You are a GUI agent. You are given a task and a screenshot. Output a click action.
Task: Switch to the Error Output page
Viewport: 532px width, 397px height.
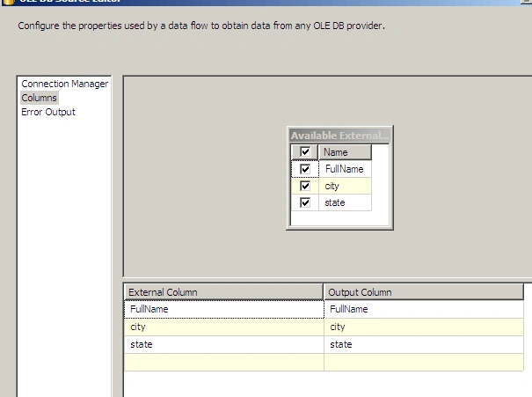coord(48,112)
